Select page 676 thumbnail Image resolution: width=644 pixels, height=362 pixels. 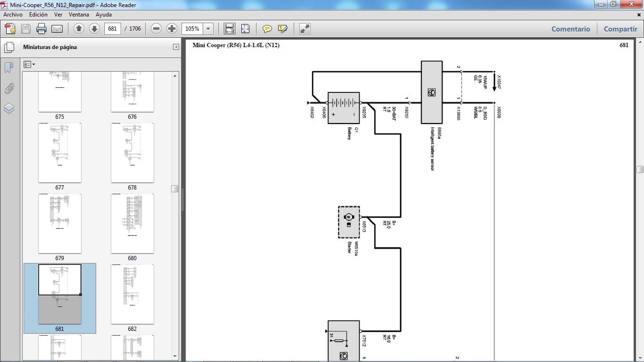132,92
